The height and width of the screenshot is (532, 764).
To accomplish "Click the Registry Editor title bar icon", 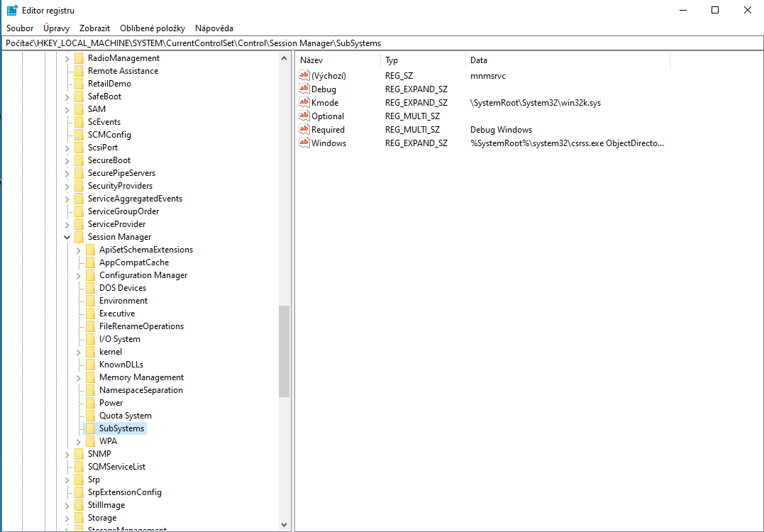I will (12, 11).
